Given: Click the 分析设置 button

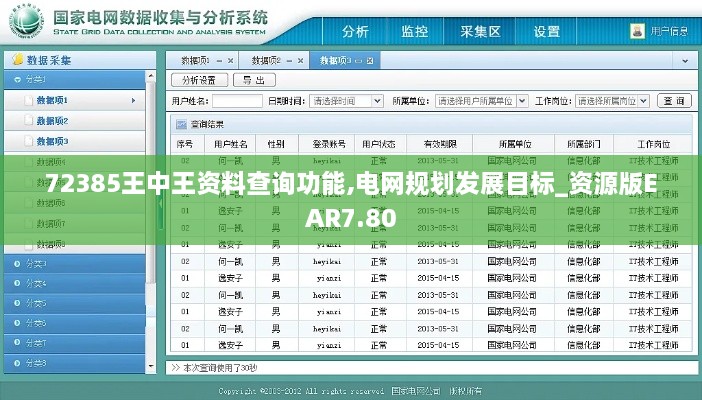Looking at the screenshot, I should (199, 80).
